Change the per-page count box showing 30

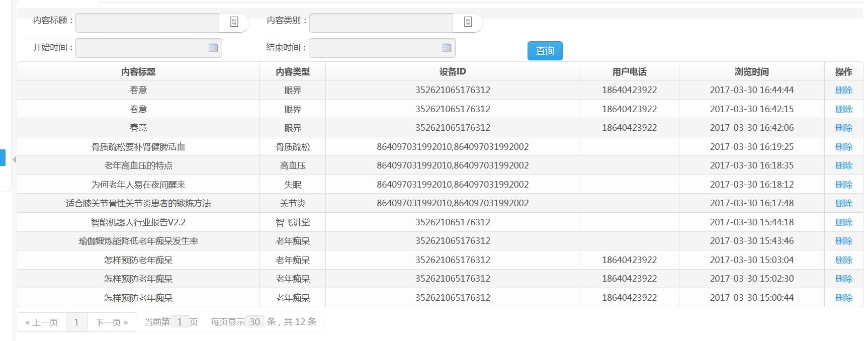pos(254,322)
